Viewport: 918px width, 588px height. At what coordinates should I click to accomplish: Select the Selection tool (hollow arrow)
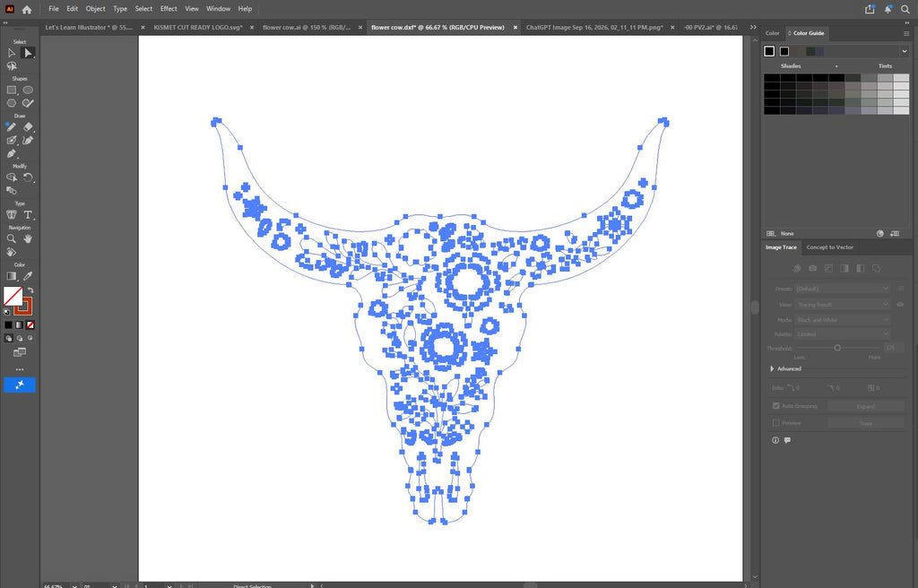11,53
